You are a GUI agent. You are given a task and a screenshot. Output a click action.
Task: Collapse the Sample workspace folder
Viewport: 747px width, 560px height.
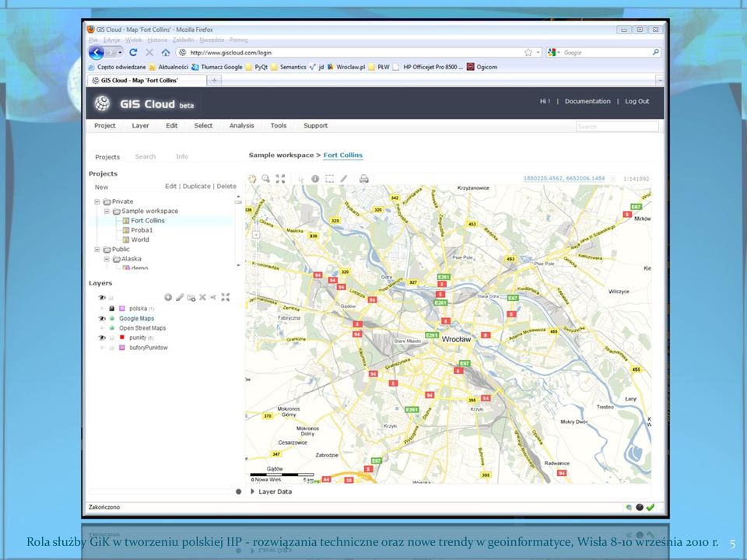pyautogui.click(x=107, y=211)
